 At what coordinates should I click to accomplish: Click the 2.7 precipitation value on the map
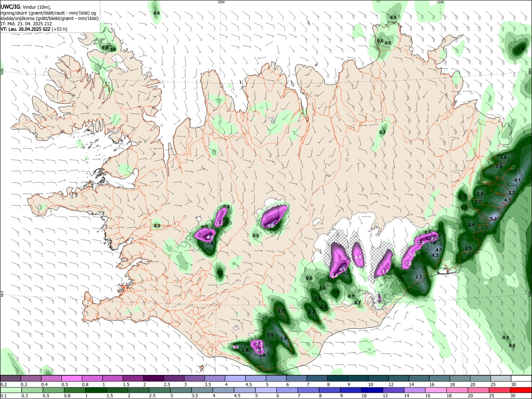click(x=345, y=273)
